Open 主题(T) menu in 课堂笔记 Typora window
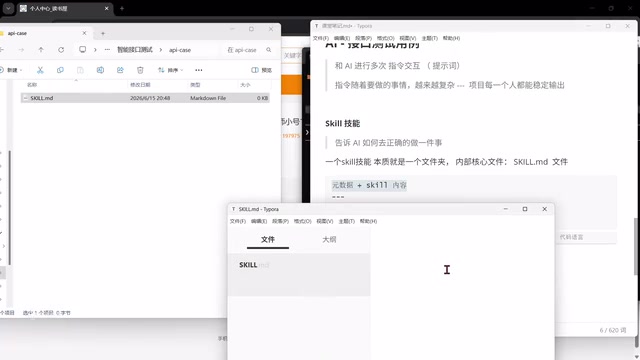Screen dimensions: 640x360 pyautogui.click(x=429, y=38)
